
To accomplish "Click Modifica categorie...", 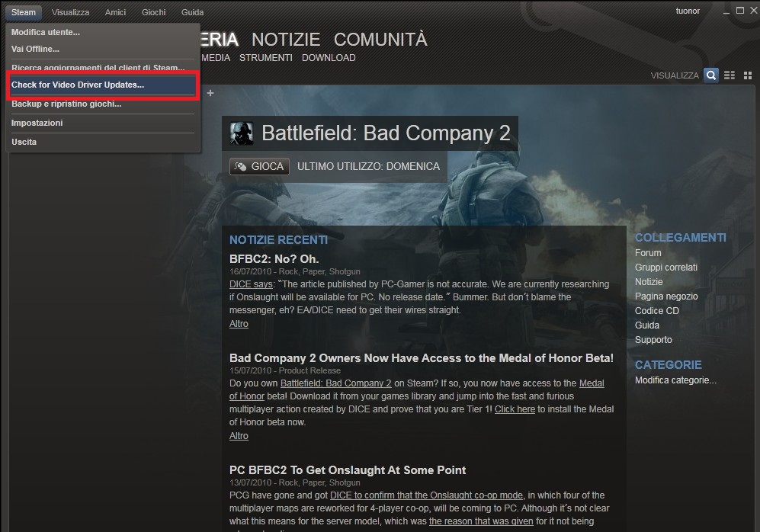I will pyautogui.click(x=675, y=380).
